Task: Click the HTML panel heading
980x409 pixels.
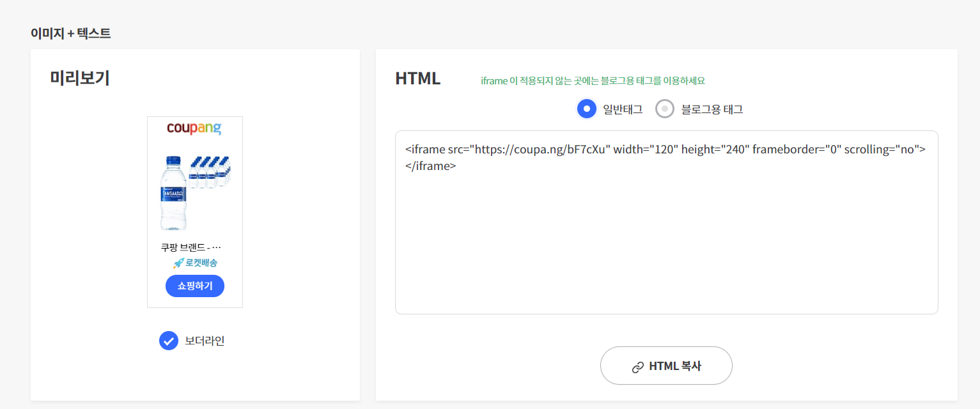Action: (418, 78)
